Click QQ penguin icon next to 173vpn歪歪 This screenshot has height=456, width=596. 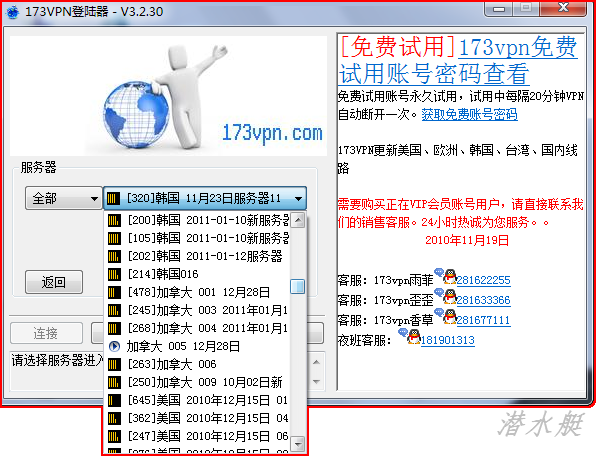[450, 297]
